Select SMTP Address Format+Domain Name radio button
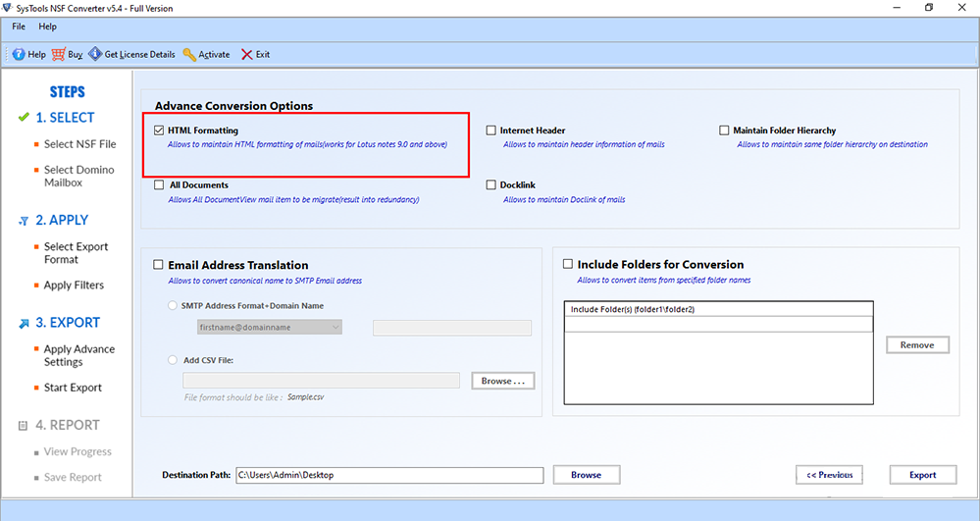This screenshot has height=521, width=980. (174, 306)
